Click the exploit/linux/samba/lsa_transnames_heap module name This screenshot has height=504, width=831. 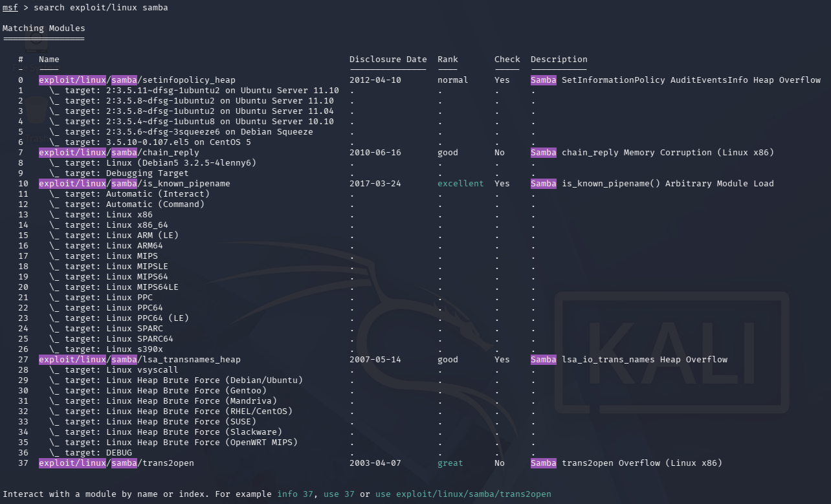[x=139, y=360]
